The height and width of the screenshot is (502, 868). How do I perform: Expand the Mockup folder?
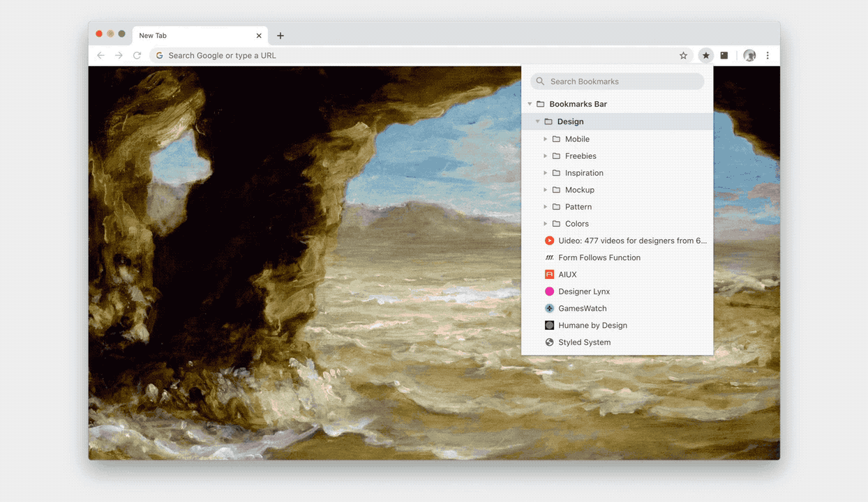tap(546, 190)
